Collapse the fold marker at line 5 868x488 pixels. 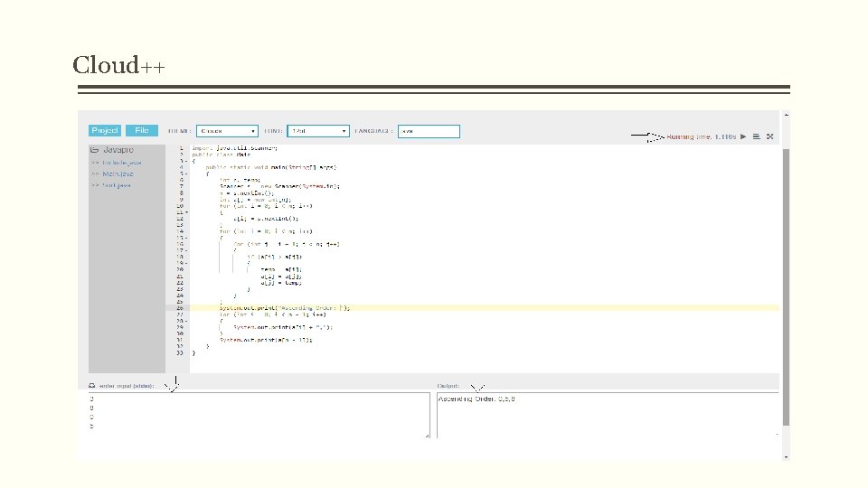click(x=186, y=174)
